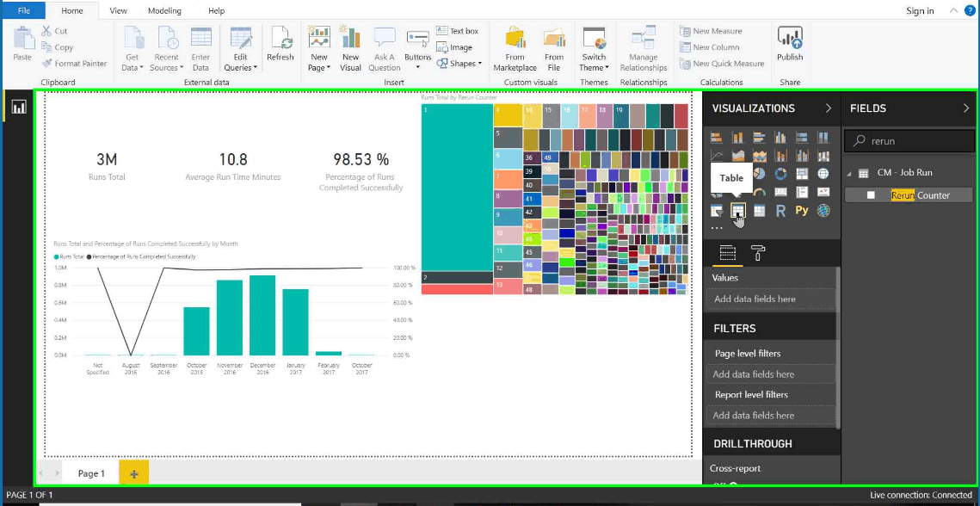980x506 pixels.
Task: Expand the Shapes dropdown
Action: [x=465, y=64]
